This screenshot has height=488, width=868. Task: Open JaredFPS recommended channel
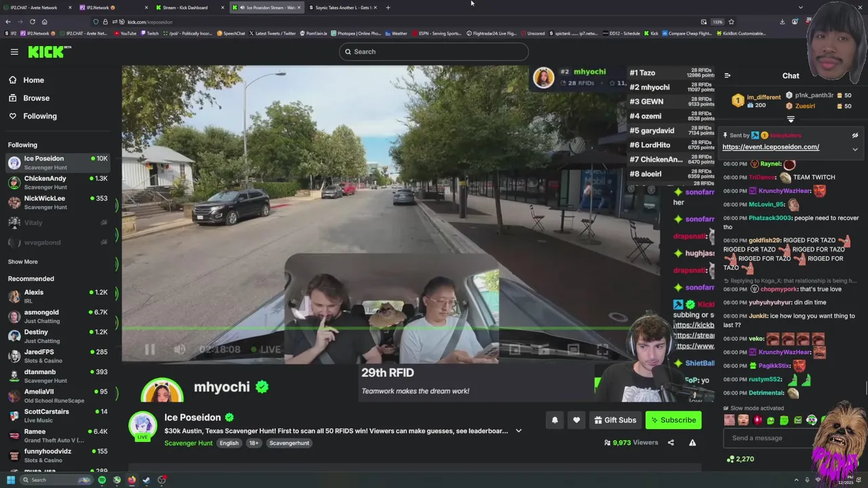(59, 356)
